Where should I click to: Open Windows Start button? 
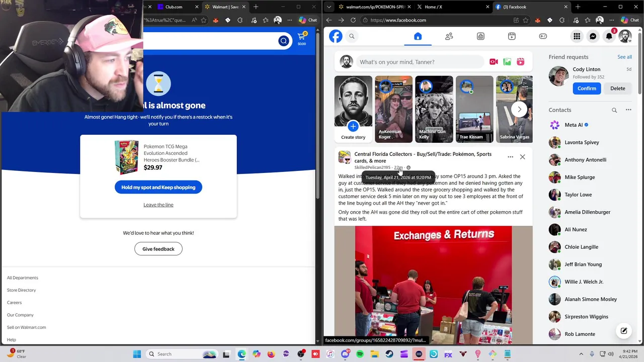(137, 354)
